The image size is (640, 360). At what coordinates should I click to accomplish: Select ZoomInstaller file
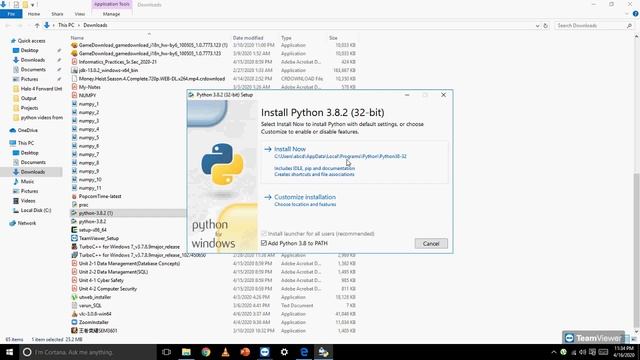point(93,322)
